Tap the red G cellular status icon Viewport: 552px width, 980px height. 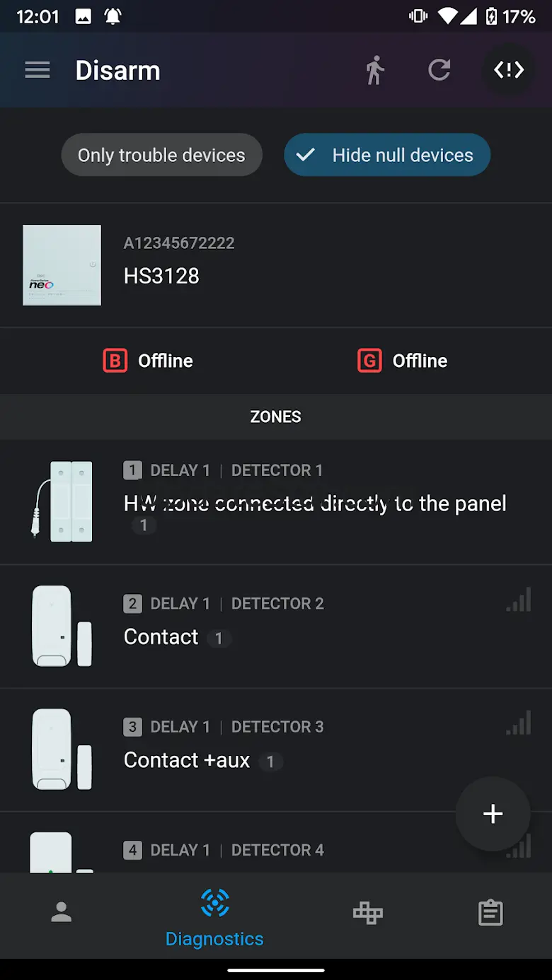click(369, 361)
